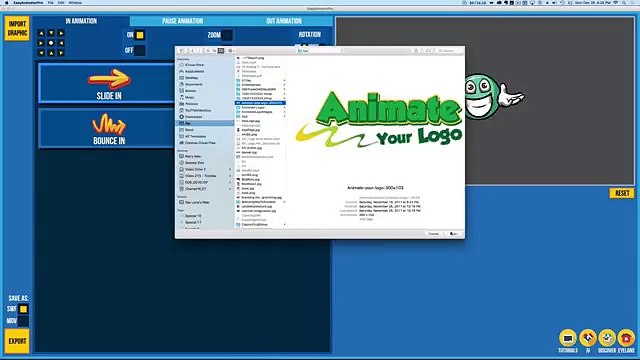Switch to the Out Animation tab
This screenshot has width=640, height=360.
(x=284, y=21)
